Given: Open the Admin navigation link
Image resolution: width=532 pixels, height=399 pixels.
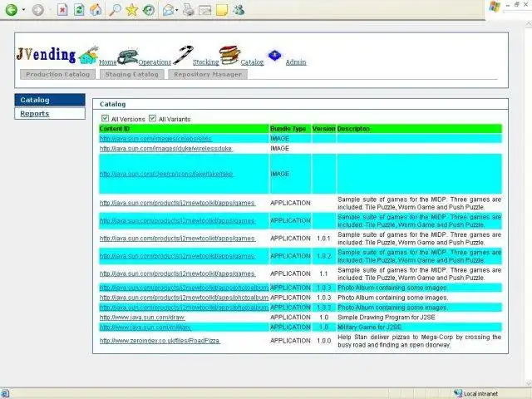Looking at the screenshot, I should (x=296, y=62).
